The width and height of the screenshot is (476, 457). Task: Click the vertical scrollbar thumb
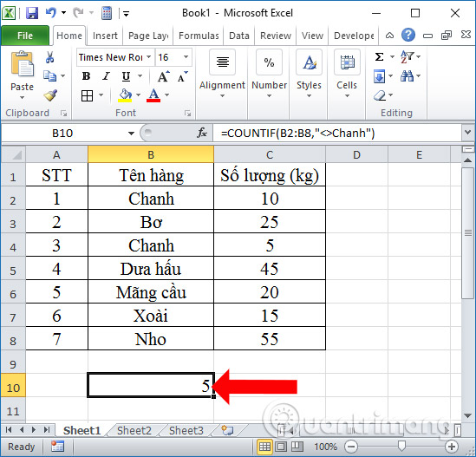(x=468, y=233)
